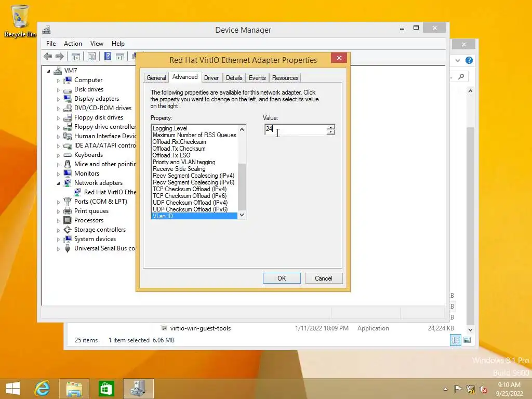532x399 pixels.
Task: Expand the System devices tree node
Action: click(58, 240)
